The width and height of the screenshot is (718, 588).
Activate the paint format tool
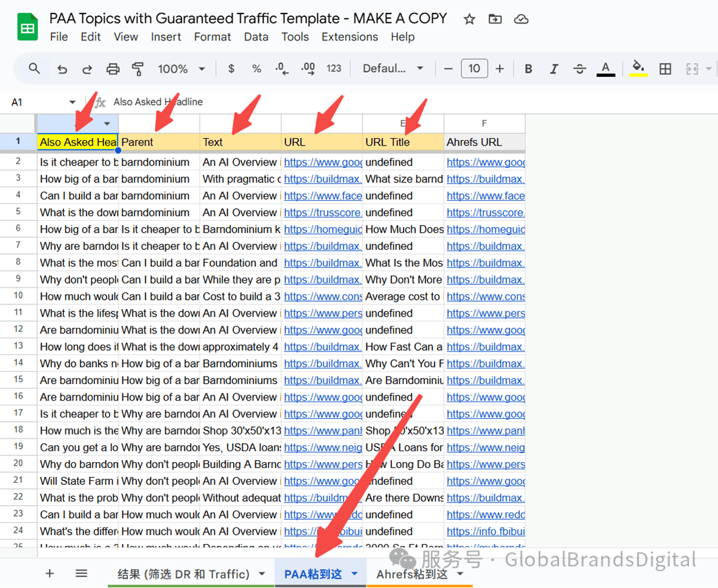[x=138, y=69]
